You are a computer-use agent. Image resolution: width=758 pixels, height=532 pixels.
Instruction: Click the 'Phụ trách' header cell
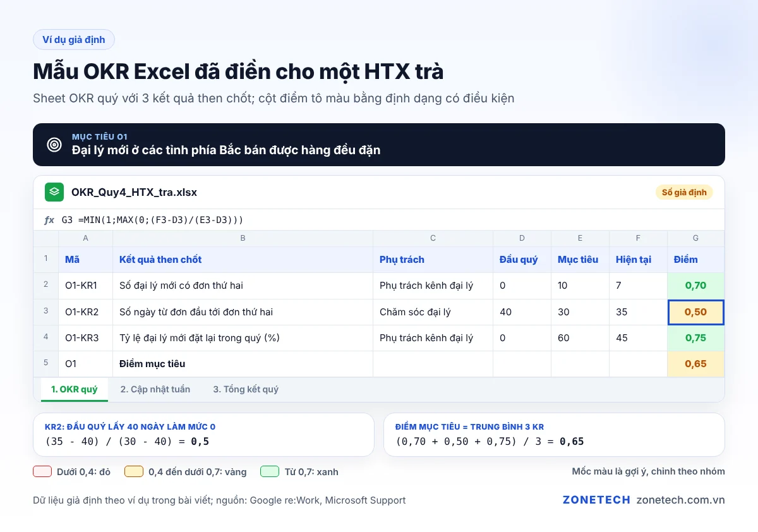click(433, 260)
